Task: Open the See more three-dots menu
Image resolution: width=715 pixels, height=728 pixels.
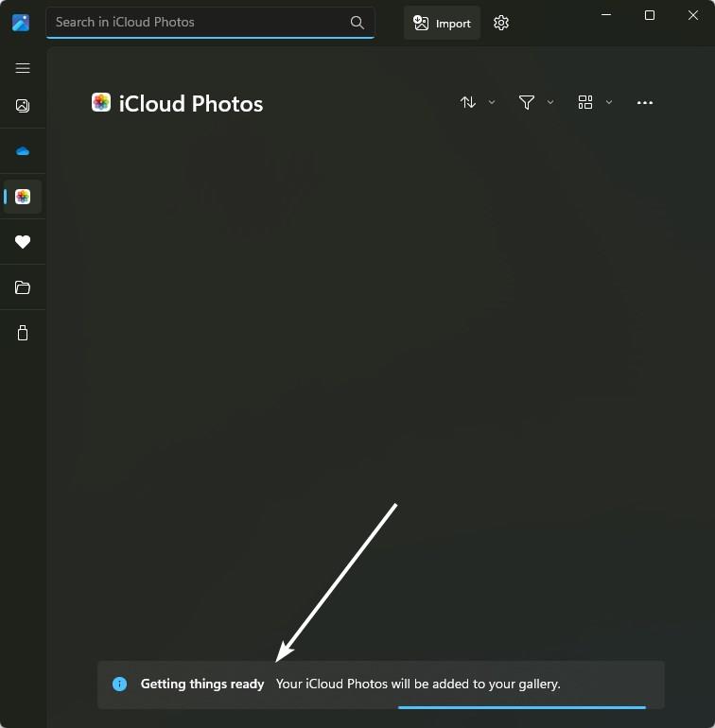Action: pos(645,103)
